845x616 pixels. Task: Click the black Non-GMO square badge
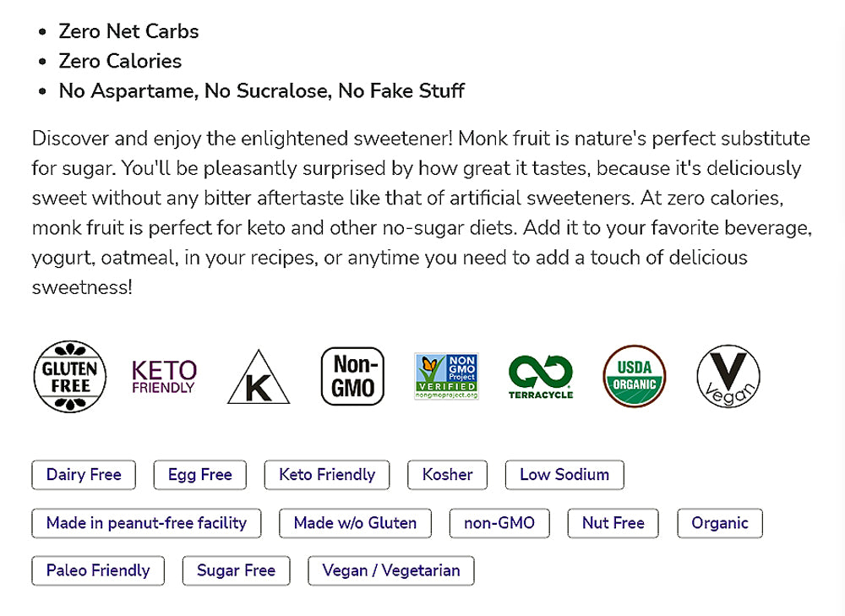pos(352,376)
